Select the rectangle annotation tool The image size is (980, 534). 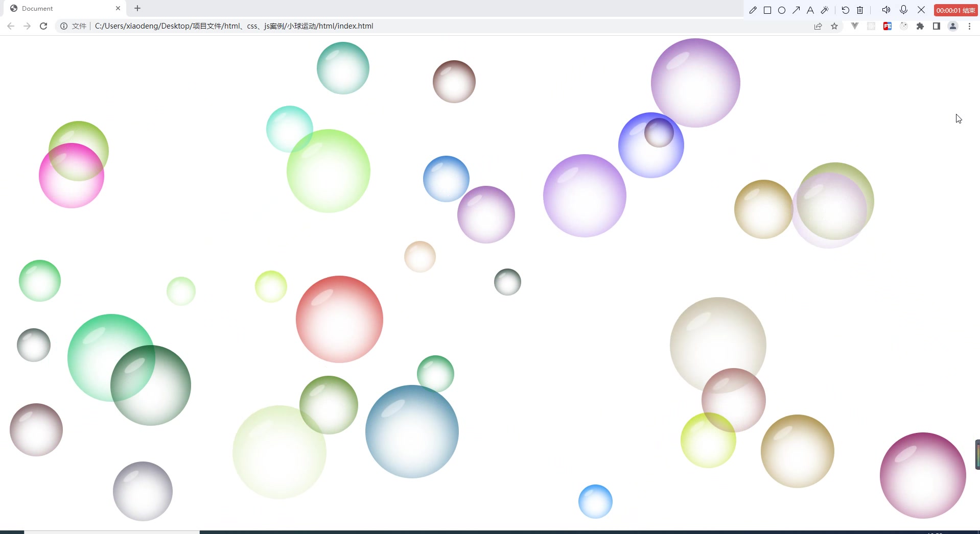pos(767,10)
